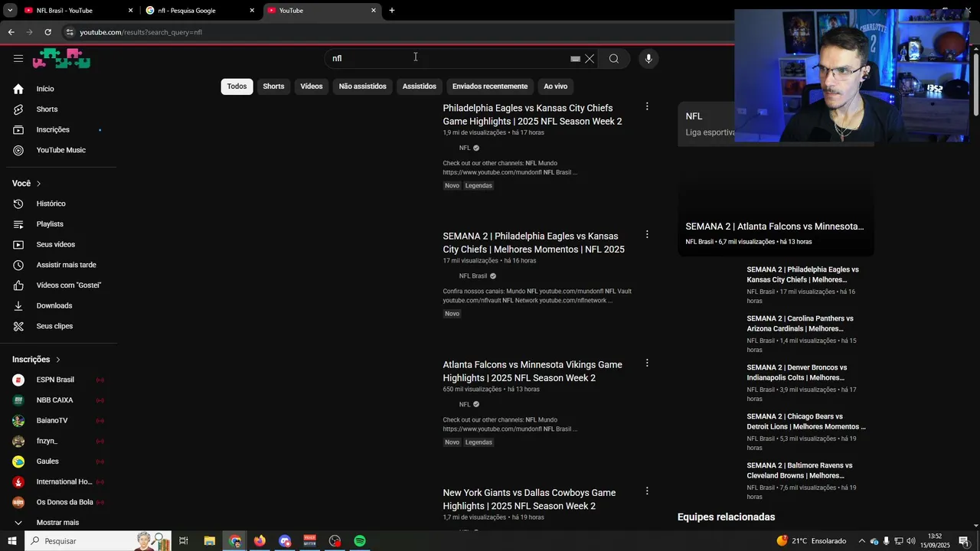Open a new browser tab
This screenshot has width=980, height=551.
pyautogui.click(x=392, y=10)
